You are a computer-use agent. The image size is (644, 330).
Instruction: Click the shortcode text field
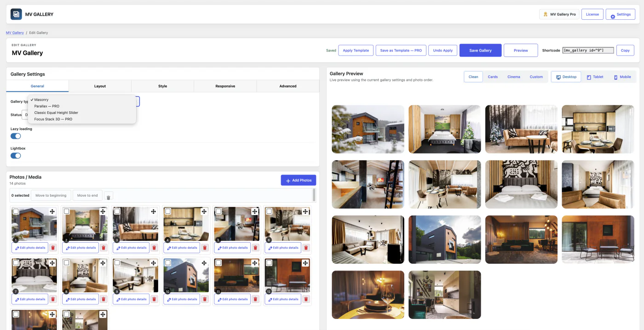coord(588,51)
